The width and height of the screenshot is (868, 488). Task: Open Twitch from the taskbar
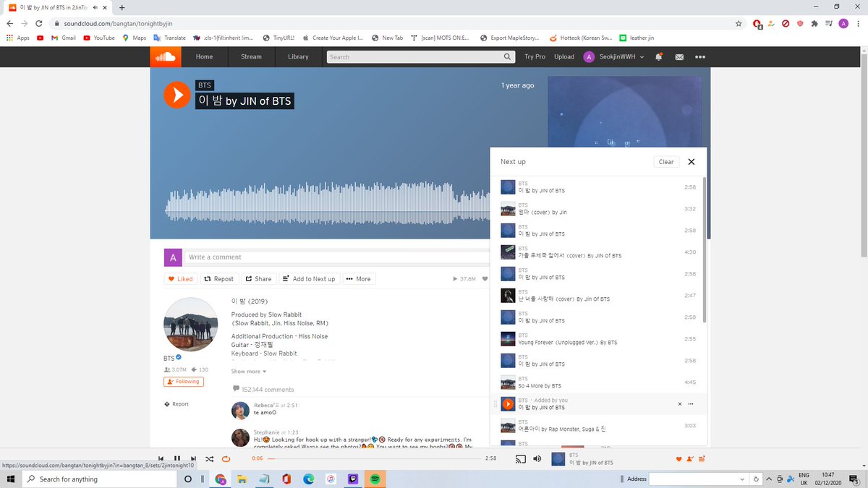353,479
